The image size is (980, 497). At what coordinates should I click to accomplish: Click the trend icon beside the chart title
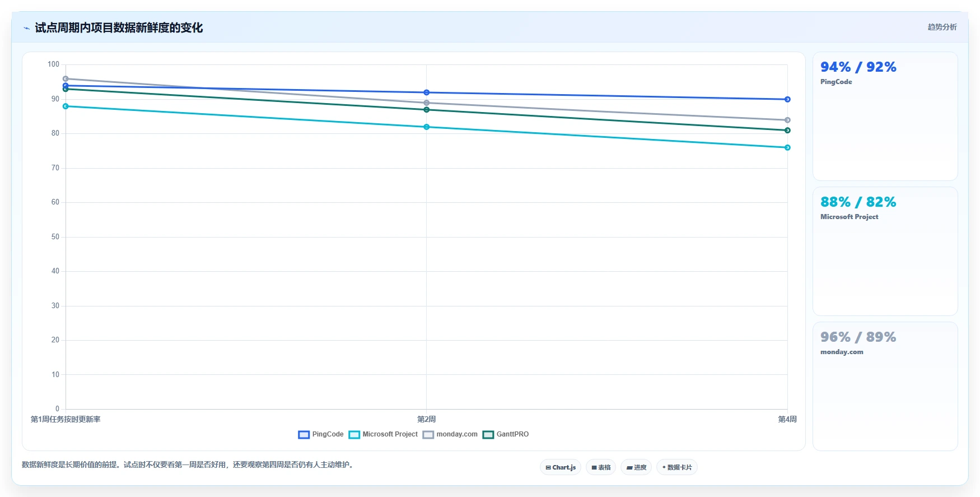pyautogui.click(x=26, y=28)
